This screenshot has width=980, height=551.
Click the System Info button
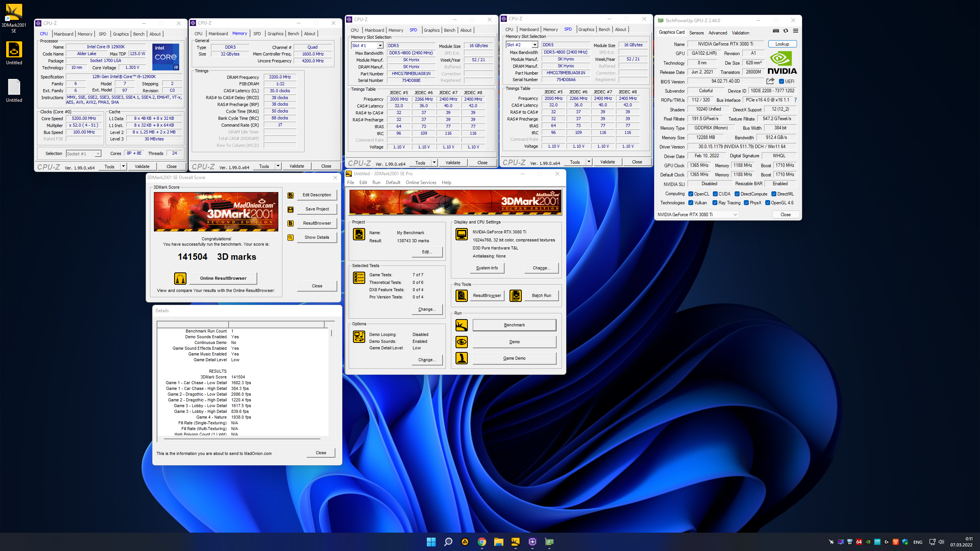click(x=487, y=268)
